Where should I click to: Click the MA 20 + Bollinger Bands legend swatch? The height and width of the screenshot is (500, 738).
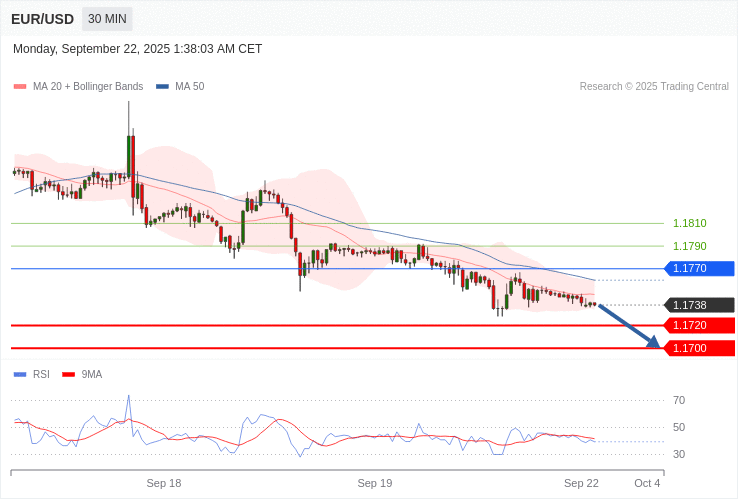(x=20, y=87)
